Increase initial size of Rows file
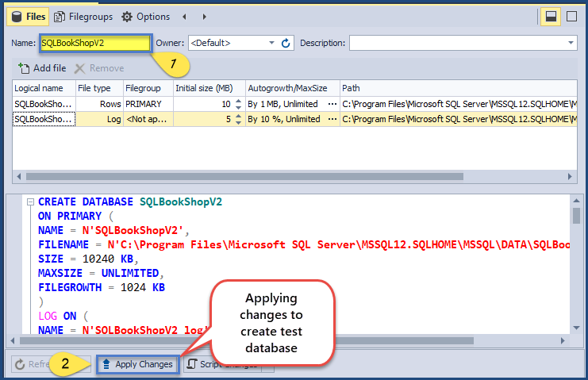 pos(239,101)
